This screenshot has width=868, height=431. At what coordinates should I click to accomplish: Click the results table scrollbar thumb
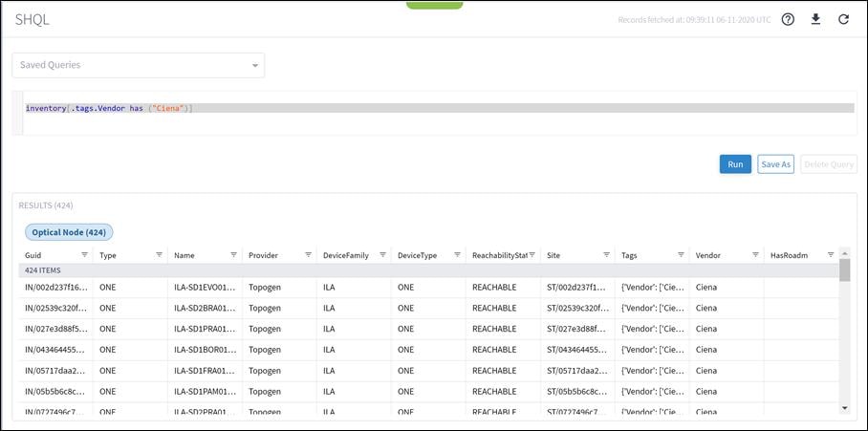(x=845, y=269)
